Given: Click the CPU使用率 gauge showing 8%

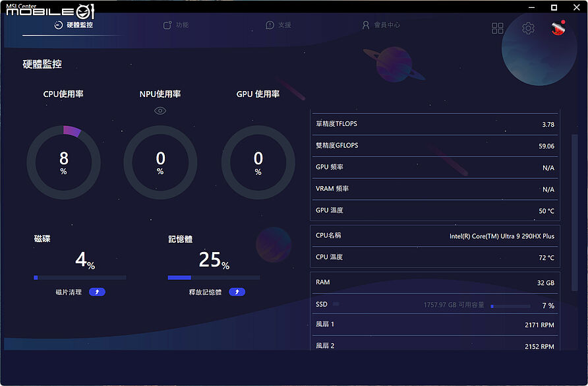Looking at the screenshot, I should click(x=63, y=162).
